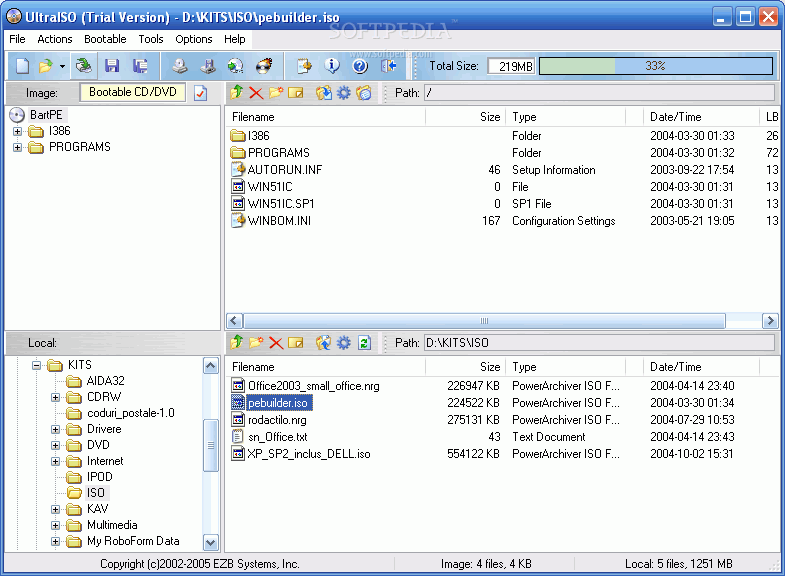Click rename icon in local pane toolbar
785x576 pixels.
tap(296, 343)
